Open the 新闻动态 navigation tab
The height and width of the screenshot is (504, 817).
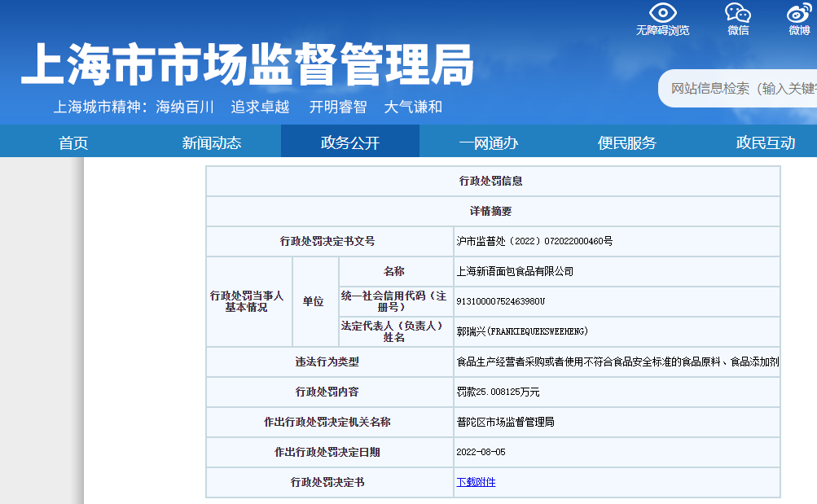tap(212, 143)
